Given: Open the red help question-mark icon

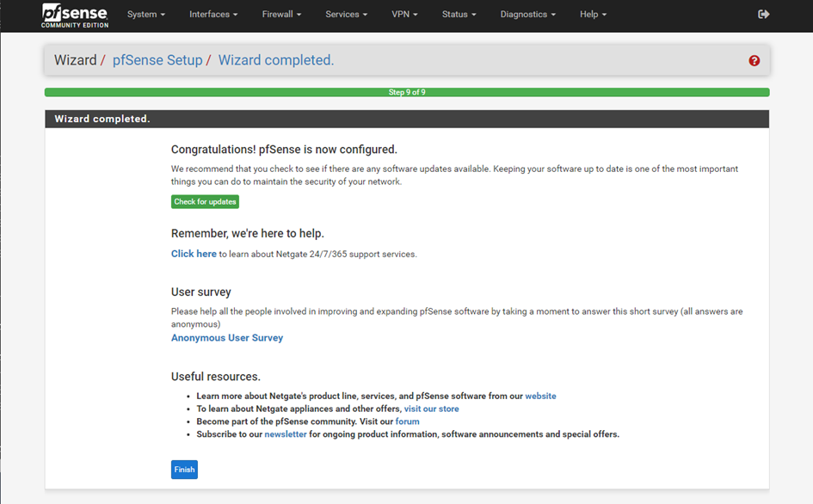Looking at the screenshot, I should tap(754, 61).
